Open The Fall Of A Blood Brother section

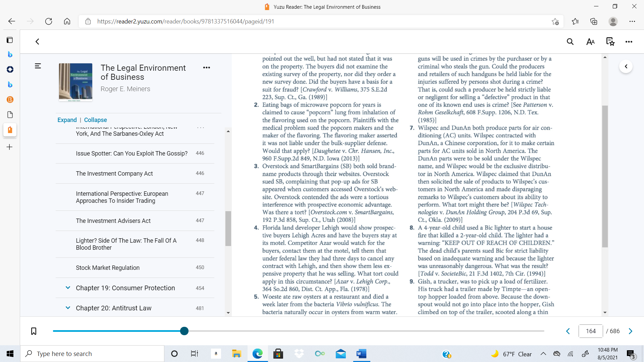pyautogui.click(x=135, y=244)
